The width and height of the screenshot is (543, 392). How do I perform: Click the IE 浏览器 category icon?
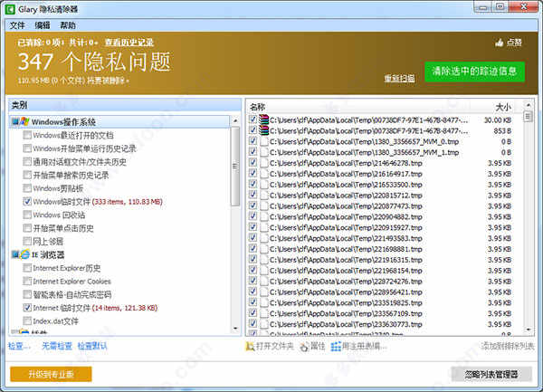pos(24,255)
